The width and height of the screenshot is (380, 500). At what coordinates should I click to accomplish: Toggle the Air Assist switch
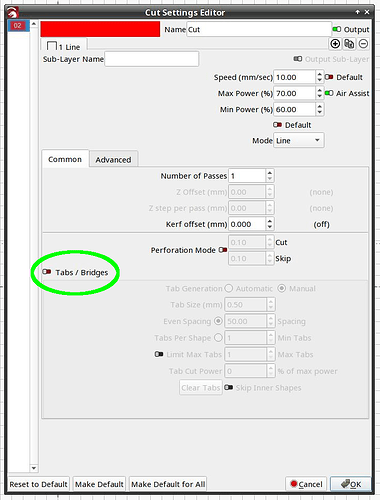tap(329, 93)
